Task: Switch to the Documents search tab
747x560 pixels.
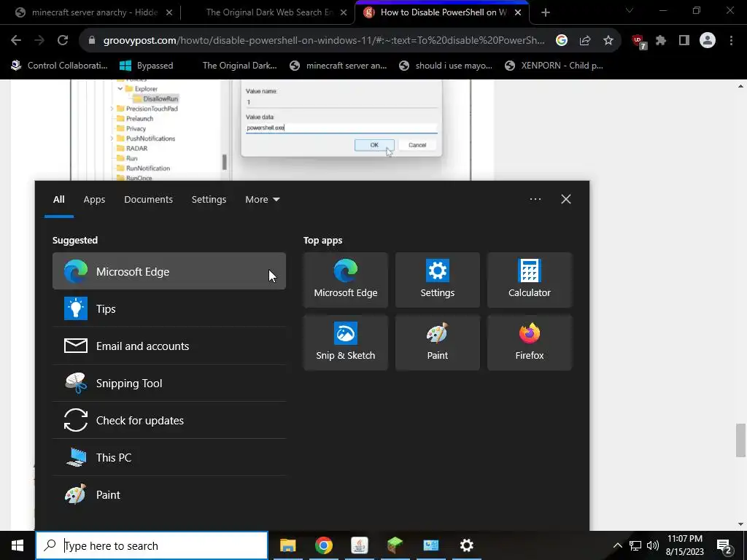Action: click(148, 200)
